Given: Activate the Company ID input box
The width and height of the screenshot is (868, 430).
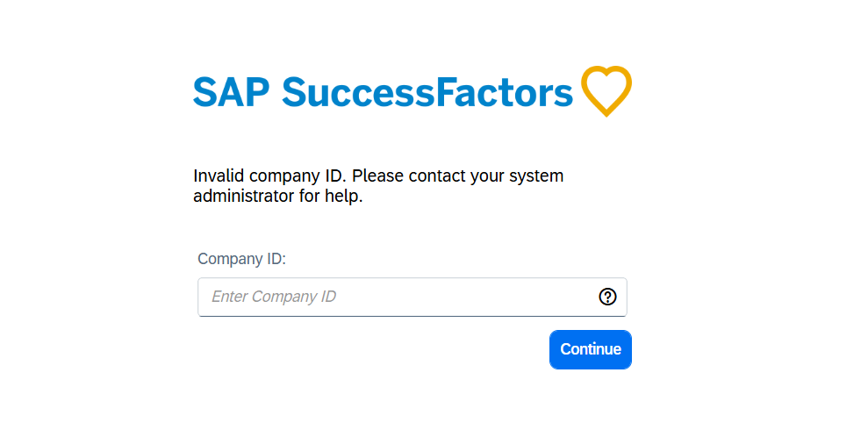Looking at the screenshot, I should 412,297.
